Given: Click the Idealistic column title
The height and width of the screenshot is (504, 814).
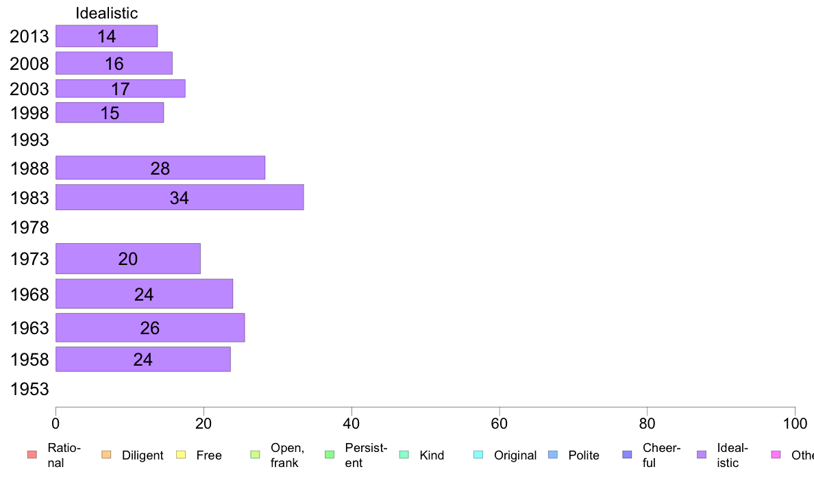Looking at the screenshot, I should pyautogui.click(x=106, y=13).
